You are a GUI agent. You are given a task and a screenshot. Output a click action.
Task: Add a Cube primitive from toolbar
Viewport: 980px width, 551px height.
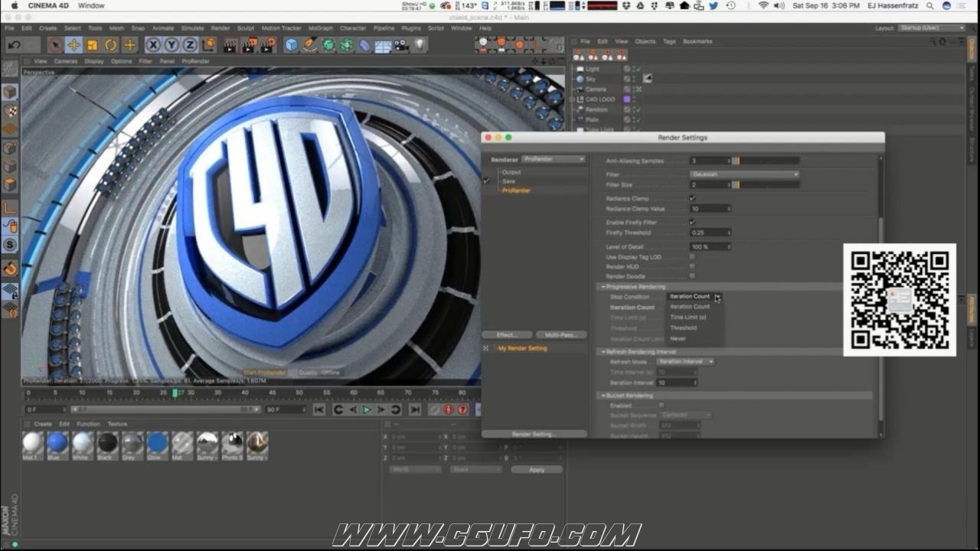tap(291, 44)
